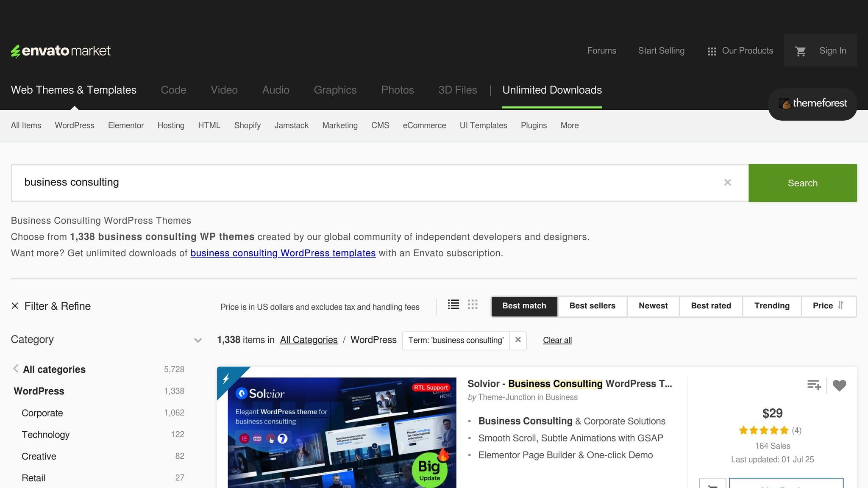This screenshot has height=488, width=868.
Task: Click the green Search button
Action: pyautogui.click(x=803, y=183)
